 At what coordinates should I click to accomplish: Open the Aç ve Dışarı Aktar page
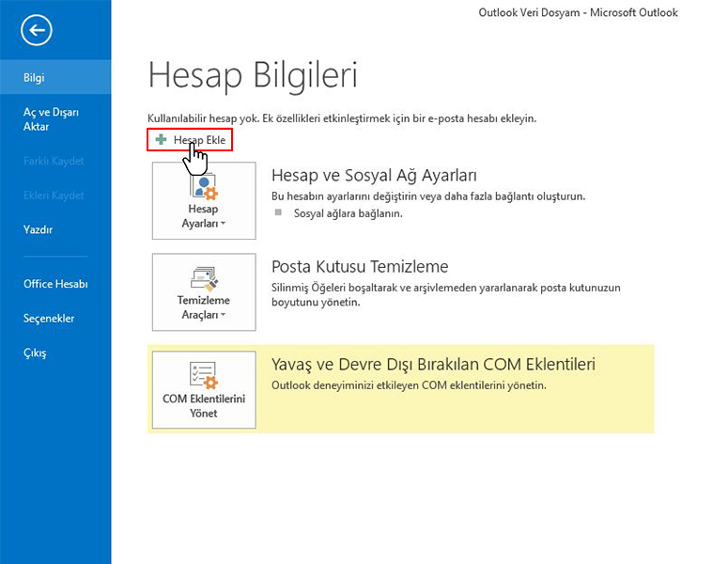tap(51, 119)
